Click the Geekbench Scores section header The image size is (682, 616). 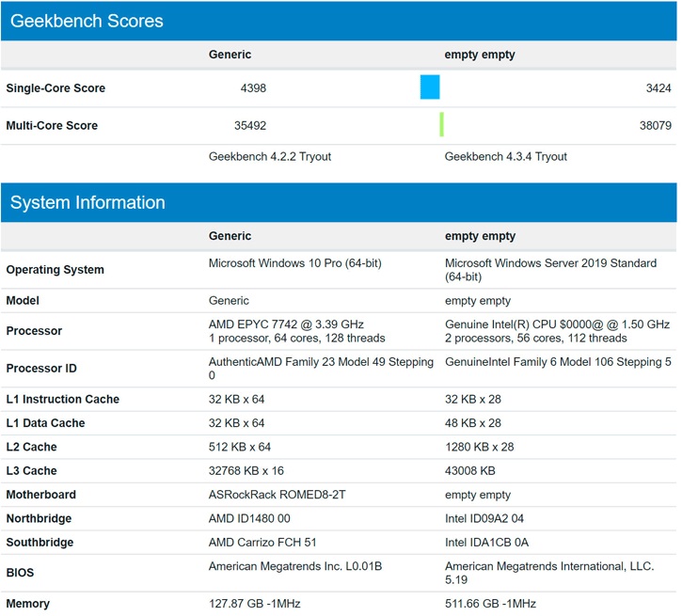tap(87, 21)
